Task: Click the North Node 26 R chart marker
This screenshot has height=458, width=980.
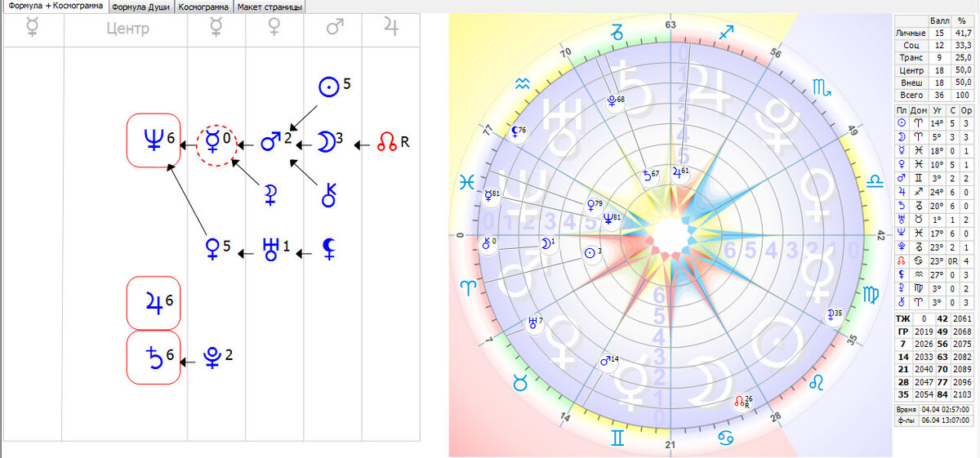Action: coord(742,401)
